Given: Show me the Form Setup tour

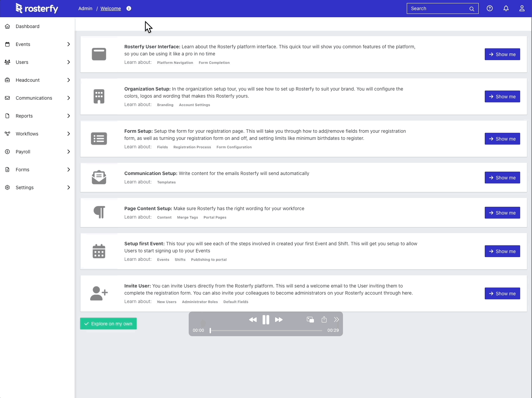Looking at the screenshot, I should 502,139.
